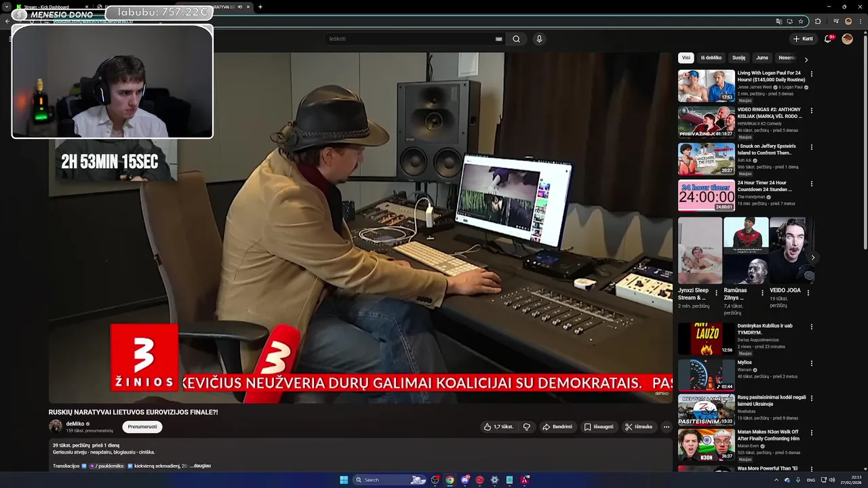Expand description with ...daugiau
The image size is (868, 488).
201,466
